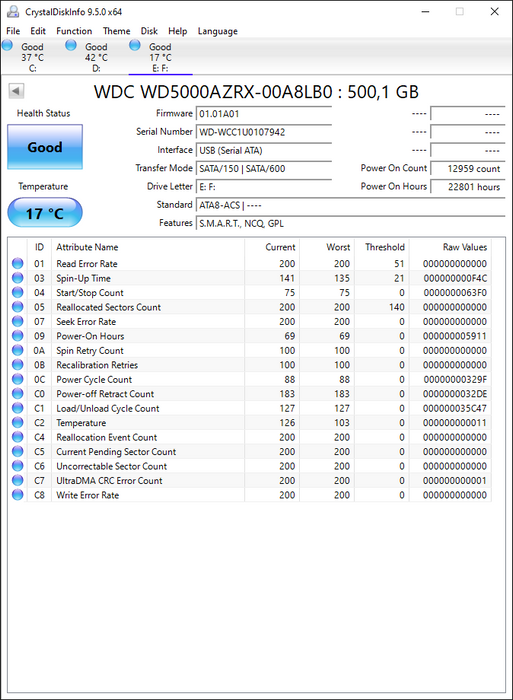Click the status orb for Temperature attribute
Screen dimensions: 513x700
pyautogui.click(x=18, y=423)
